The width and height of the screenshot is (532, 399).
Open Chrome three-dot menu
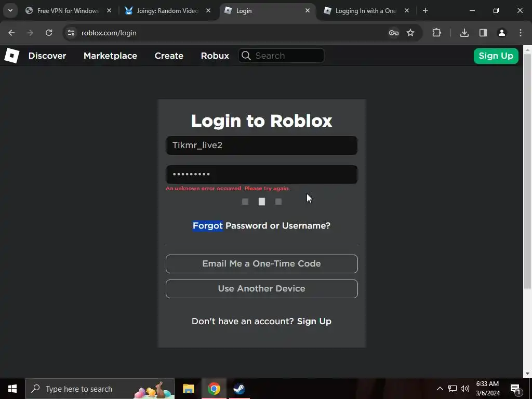[521, 33]
